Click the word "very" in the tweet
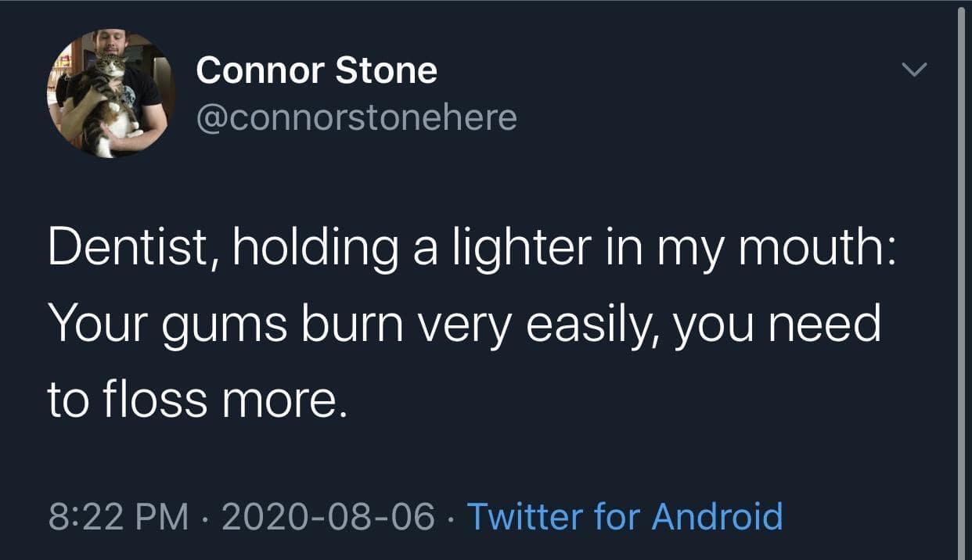This screenshot has height=560, width=972. click(463, 325)
